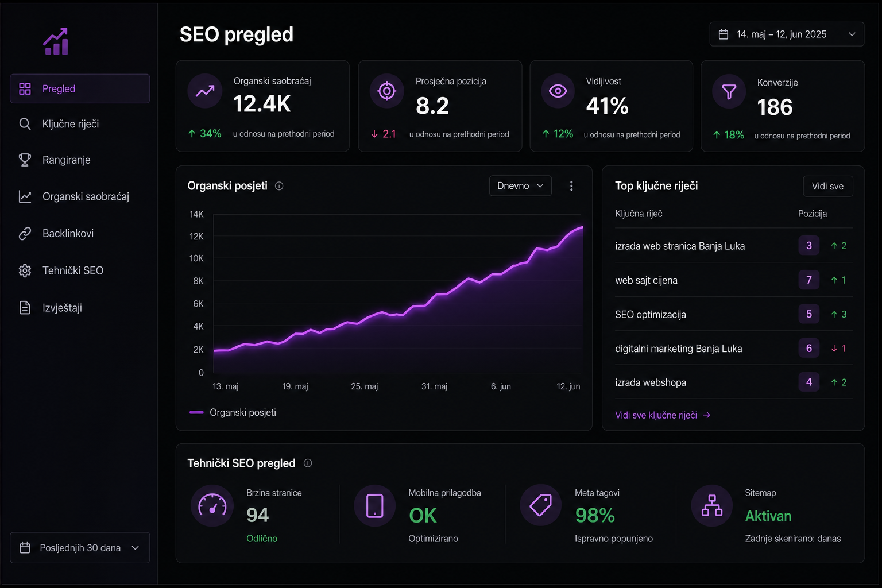Click the position badge 6 with down arrow

809,349
